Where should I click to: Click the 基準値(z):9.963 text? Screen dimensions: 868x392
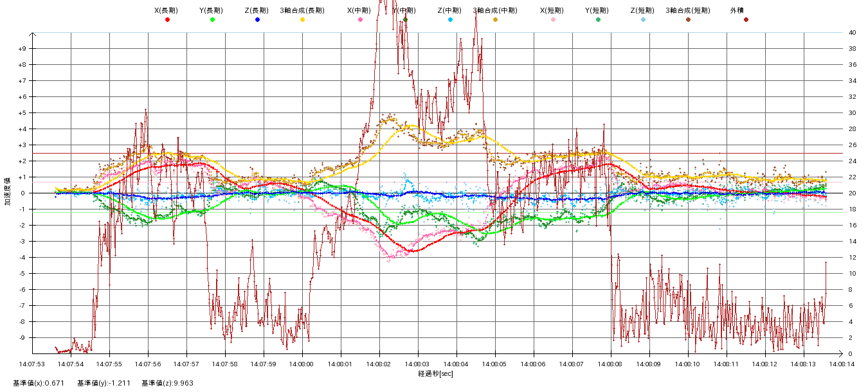pos(167,383)
